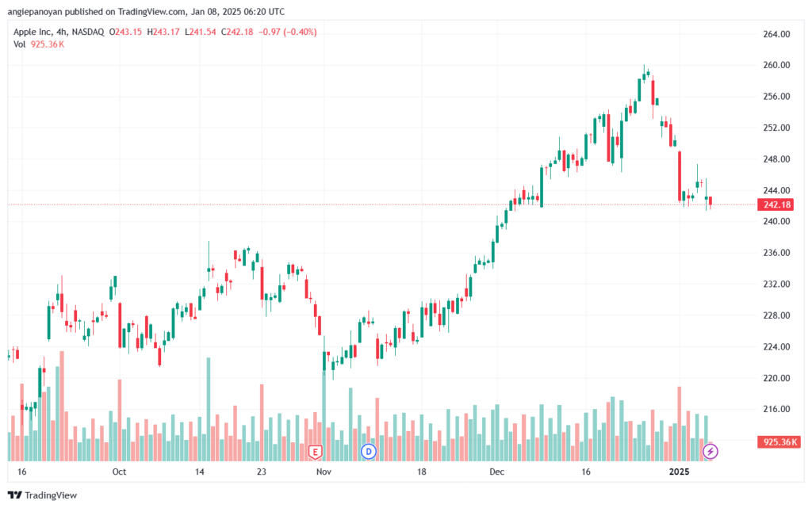Click the 220.00 price axis label
812x508 pixels.
point(776,378)
